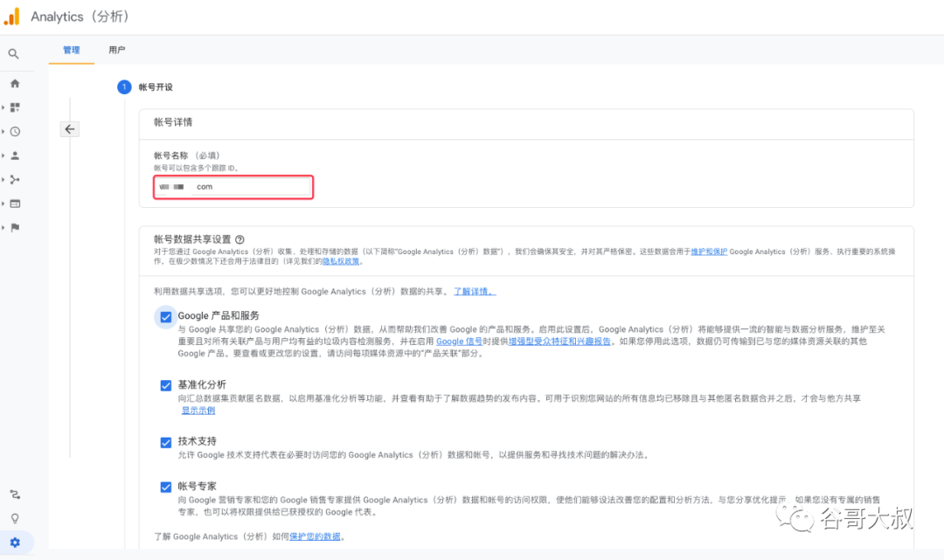Screen dimensions: 944x560
Task: Open Acquisition reports branching icon
Action: pos(15,180)
